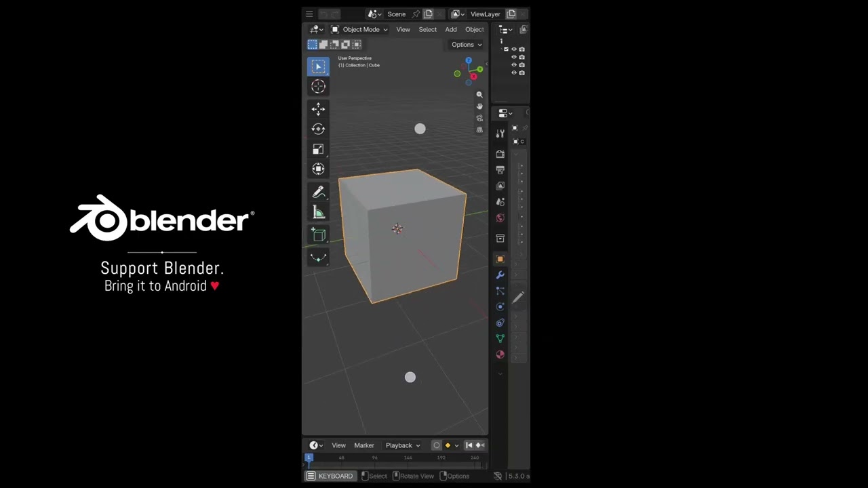Click the pan hand viewport icon
The width and height of the screenshot is (868, 488).
point(479,106)
